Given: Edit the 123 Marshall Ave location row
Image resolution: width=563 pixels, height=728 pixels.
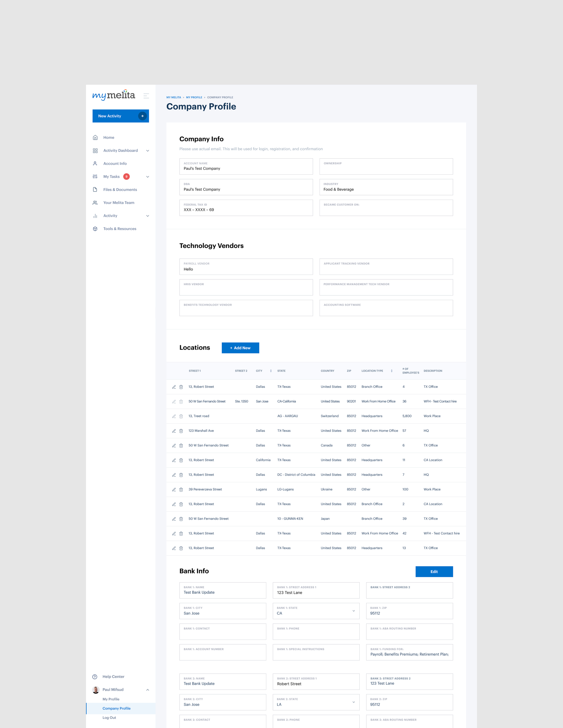Looking at the screenshot, I should (174, 431).
